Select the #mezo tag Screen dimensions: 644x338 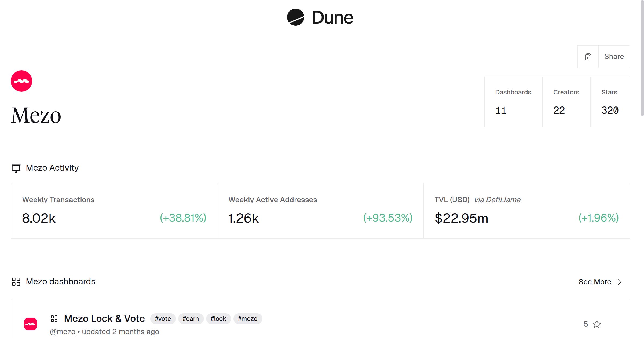point(248,319)
